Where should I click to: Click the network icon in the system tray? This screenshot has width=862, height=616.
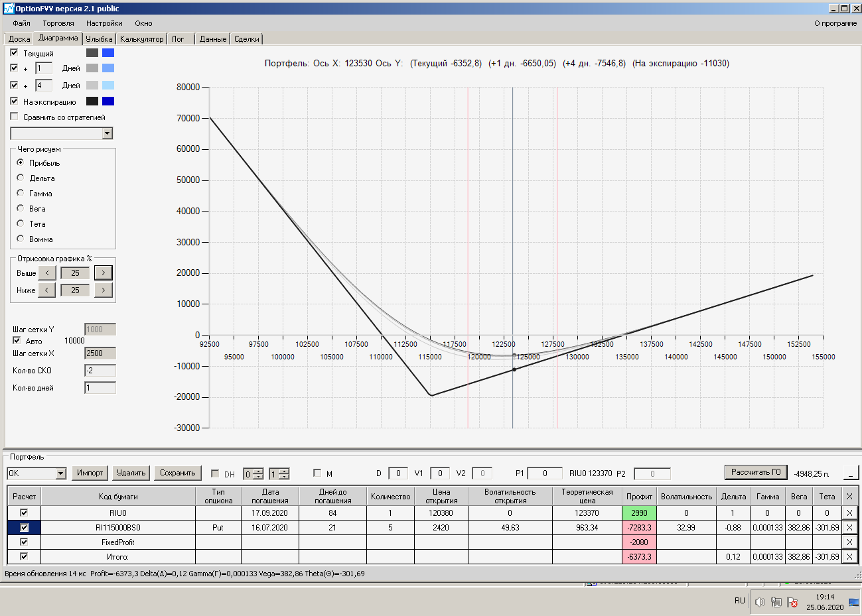776,602
